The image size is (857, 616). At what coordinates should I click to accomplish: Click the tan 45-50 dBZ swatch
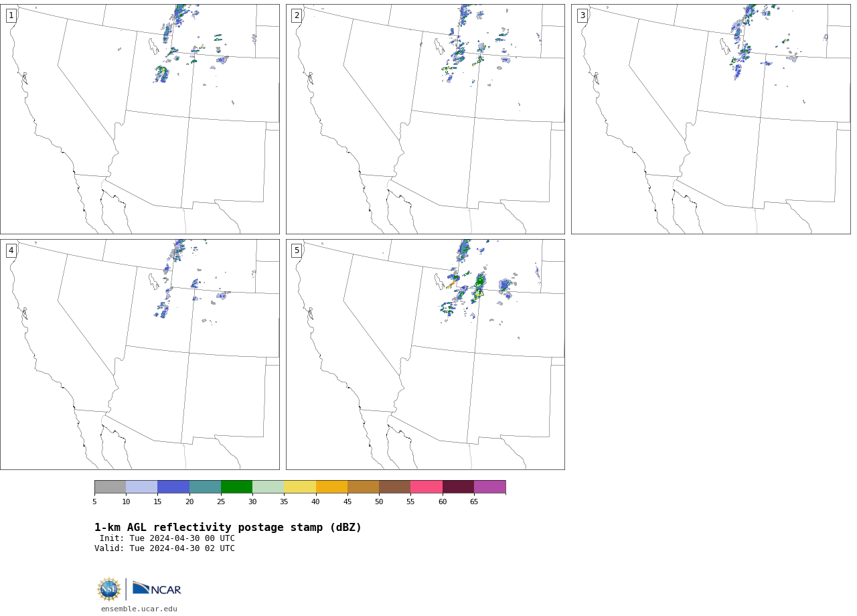[x=363, y=487]
